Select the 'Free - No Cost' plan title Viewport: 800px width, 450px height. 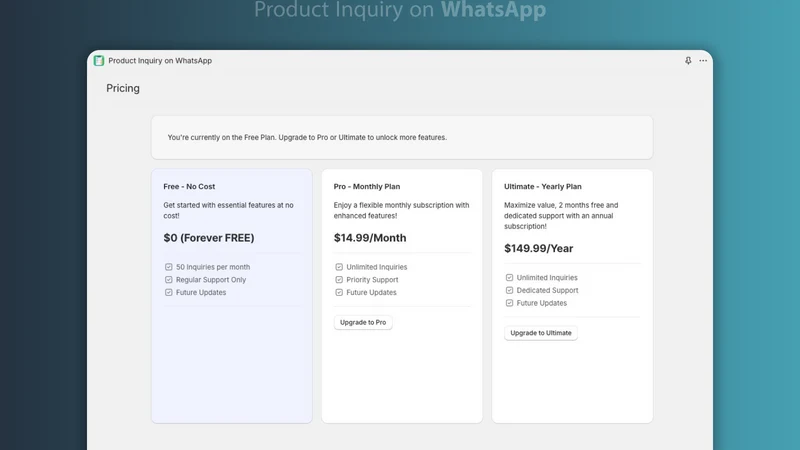189,187
